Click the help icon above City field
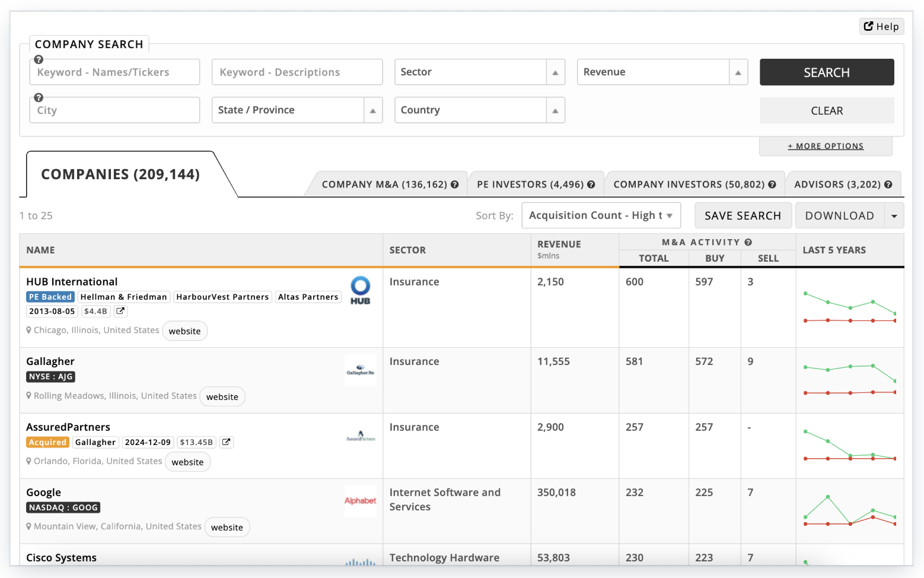 [x=39, y=97]
